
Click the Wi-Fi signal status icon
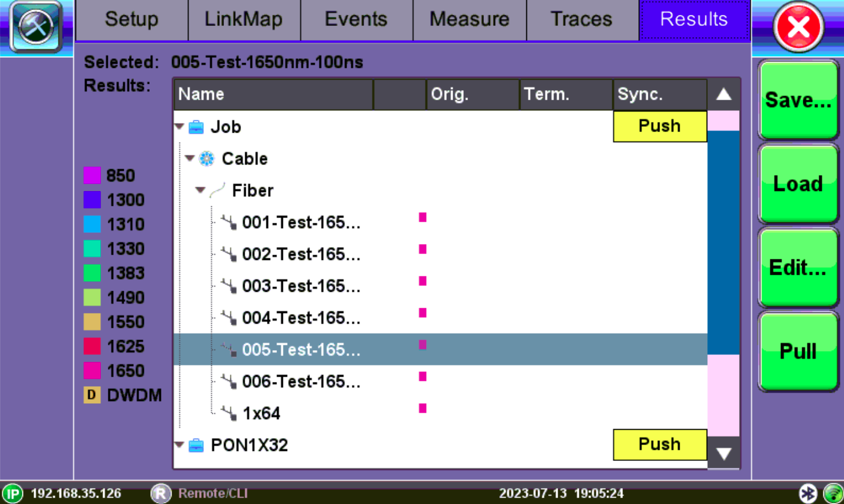coord(833,493)
